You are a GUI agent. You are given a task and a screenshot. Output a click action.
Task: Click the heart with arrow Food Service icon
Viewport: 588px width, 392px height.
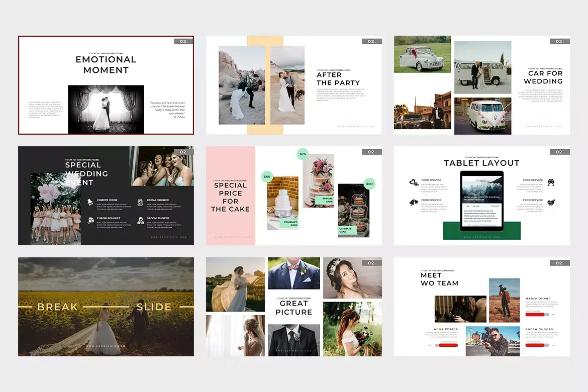(552, 203)
